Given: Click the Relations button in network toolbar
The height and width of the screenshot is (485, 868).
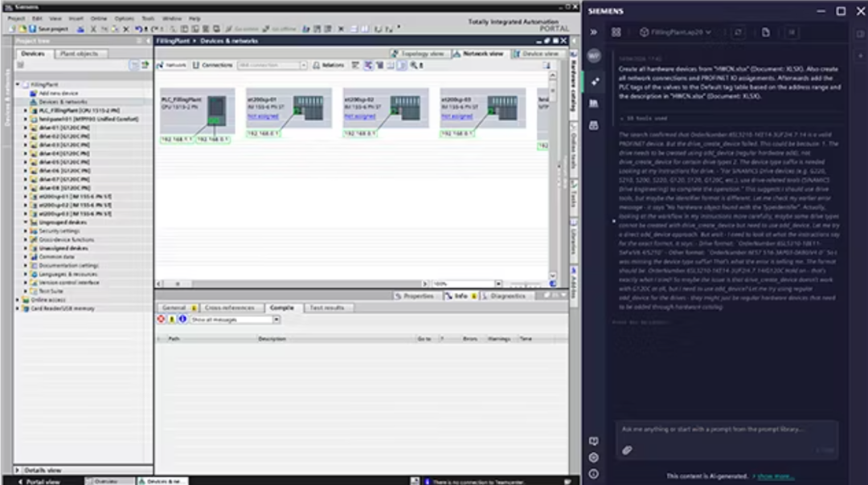Looking at the screenshot, I should (328, 65).
